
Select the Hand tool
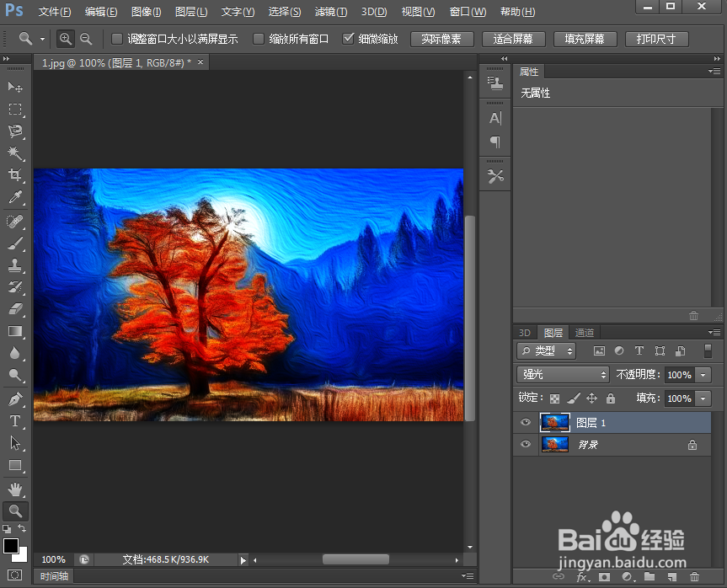pyautogui.click(x=15, y=489)
